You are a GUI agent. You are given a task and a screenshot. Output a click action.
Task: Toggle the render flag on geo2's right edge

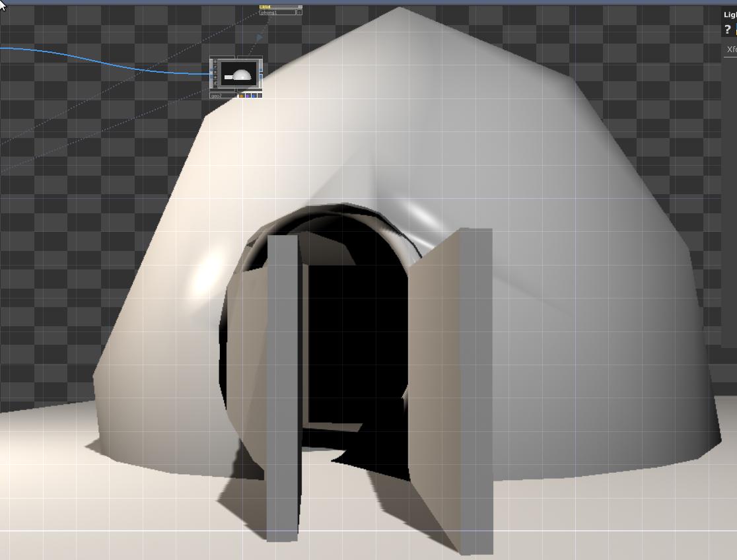click(x=261, y=70)
